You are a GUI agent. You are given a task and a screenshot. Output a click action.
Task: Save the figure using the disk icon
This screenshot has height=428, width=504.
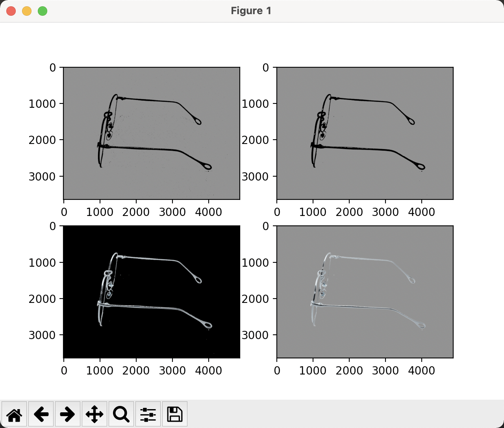pyautogui.click(x=174, y=414)
